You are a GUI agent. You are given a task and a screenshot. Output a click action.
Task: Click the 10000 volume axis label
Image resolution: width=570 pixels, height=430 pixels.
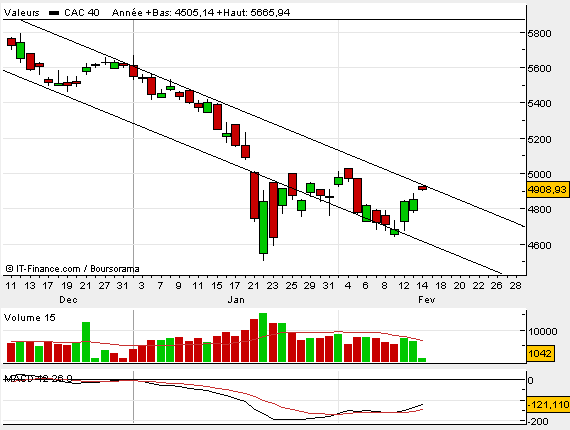[543, 331]
